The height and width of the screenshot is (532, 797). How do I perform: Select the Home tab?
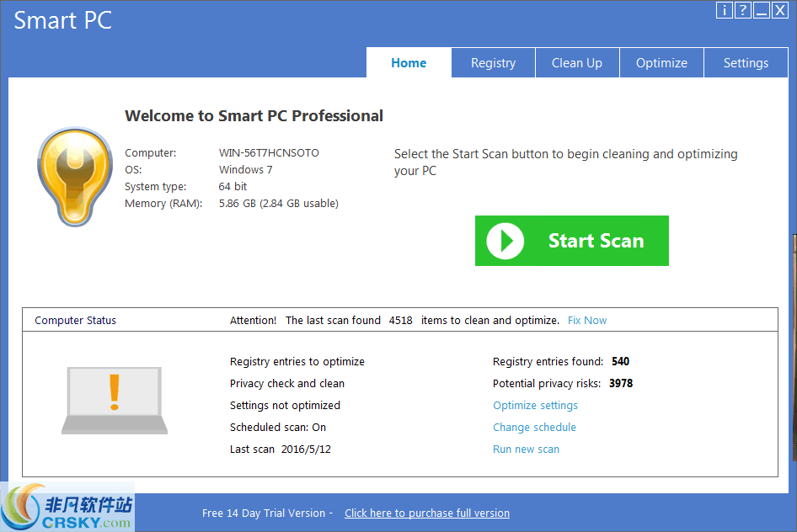tap(409, 62)
